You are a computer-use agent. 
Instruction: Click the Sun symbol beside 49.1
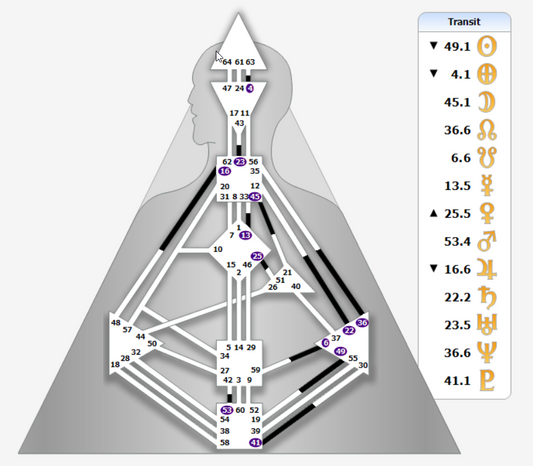click(487, 46)
